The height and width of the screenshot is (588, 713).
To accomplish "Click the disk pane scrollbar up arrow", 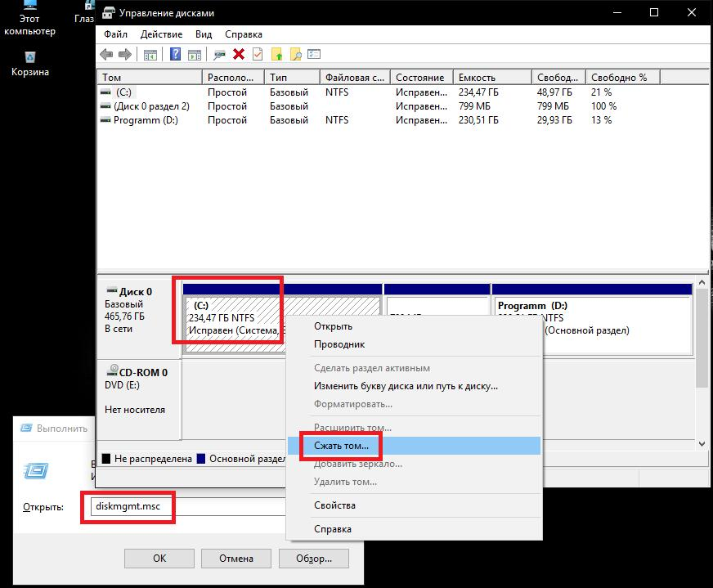I will coord(702,282).
